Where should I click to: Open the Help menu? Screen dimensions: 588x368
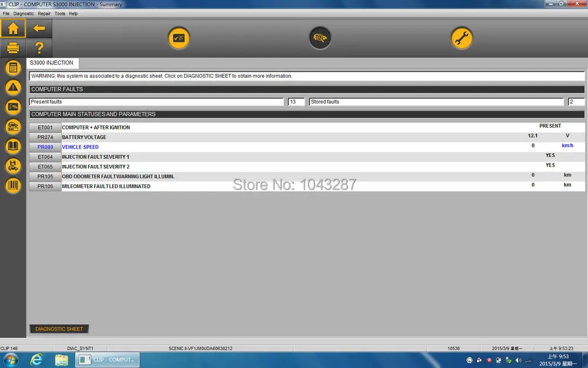pos(73,14)
